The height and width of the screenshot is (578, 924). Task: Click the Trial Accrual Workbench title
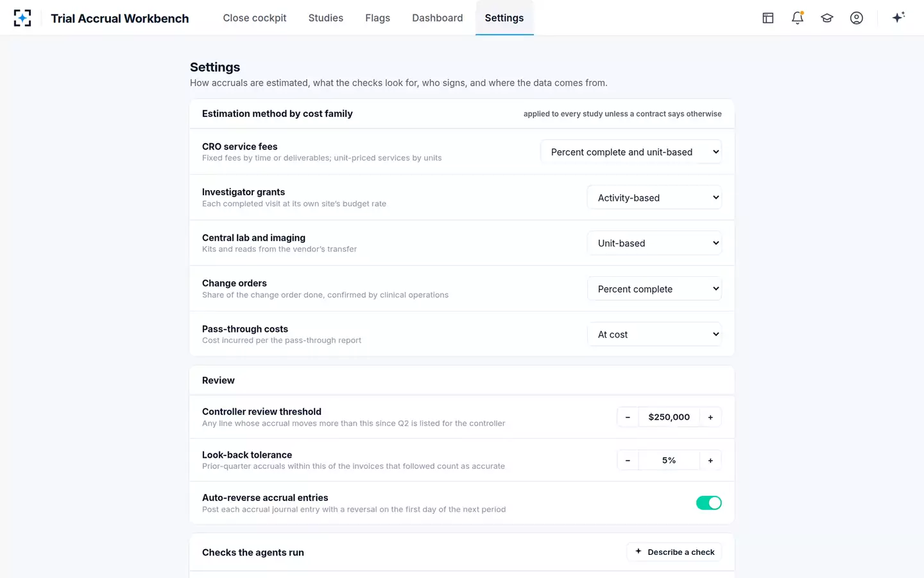(120, 18)
